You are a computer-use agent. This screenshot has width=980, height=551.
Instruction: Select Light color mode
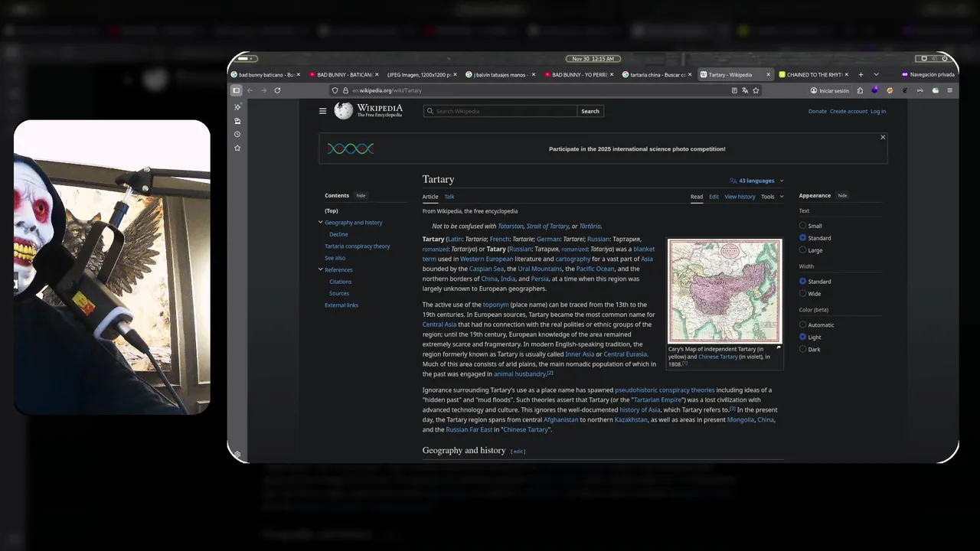tap(802, 337)
